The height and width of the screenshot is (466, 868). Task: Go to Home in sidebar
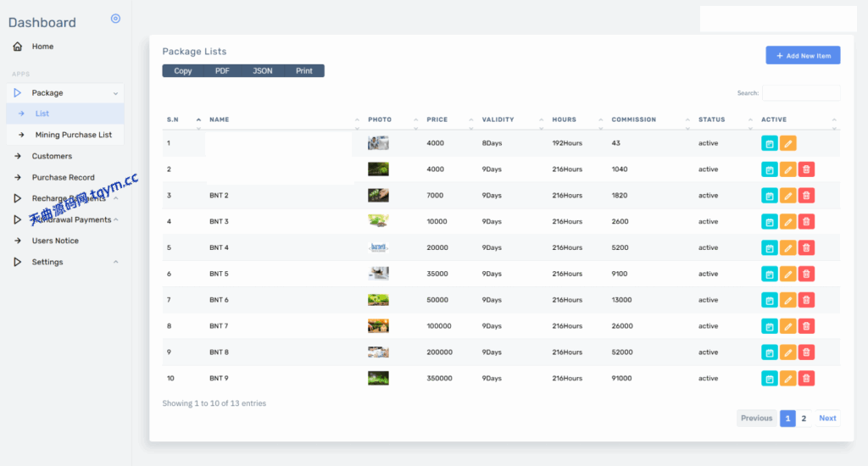(x=42, y=47)
